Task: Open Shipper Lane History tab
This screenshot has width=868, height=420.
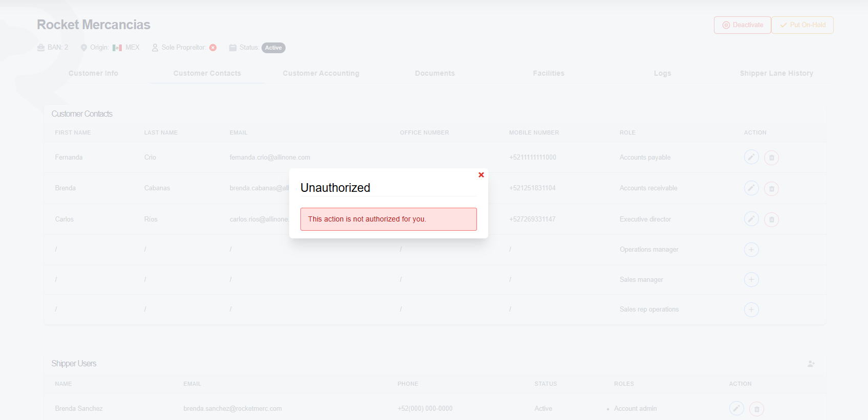Action: (776, 73)
